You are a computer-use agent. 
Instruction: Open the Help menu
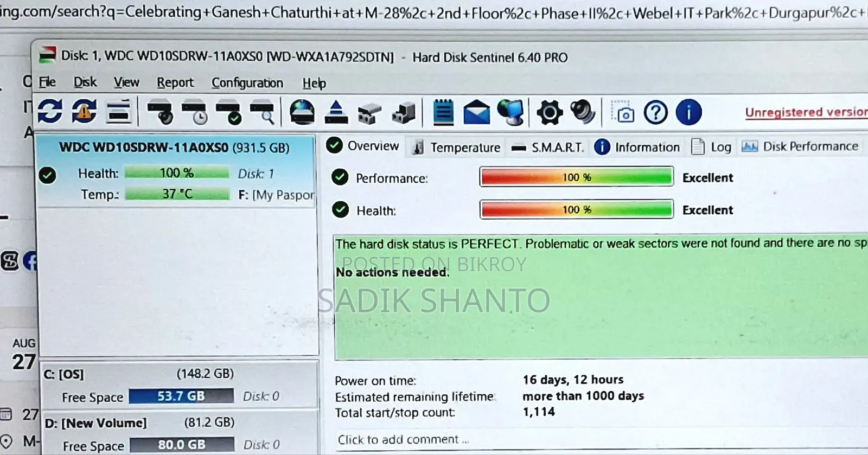[x=314, y=83]
